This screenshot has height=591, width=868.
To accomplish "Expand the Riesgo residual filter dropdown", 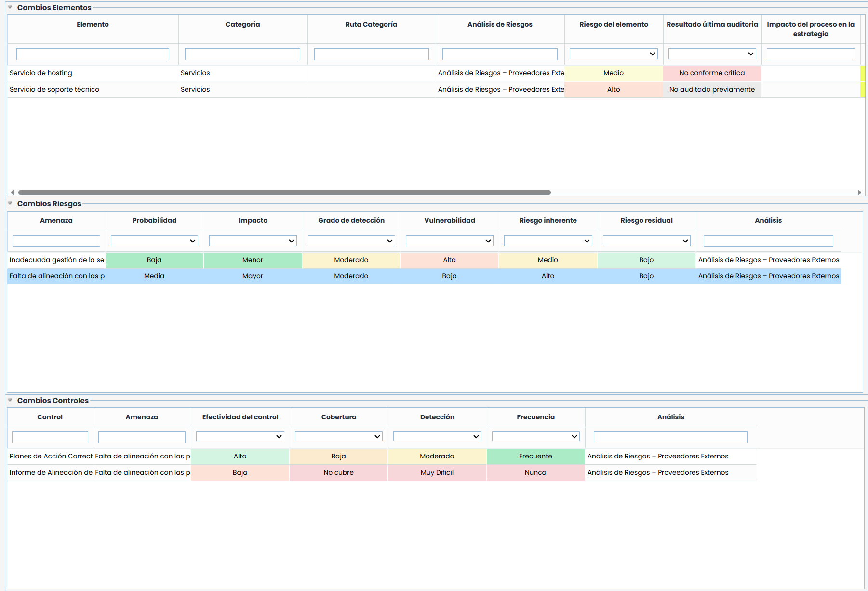I will pos(646,241).
